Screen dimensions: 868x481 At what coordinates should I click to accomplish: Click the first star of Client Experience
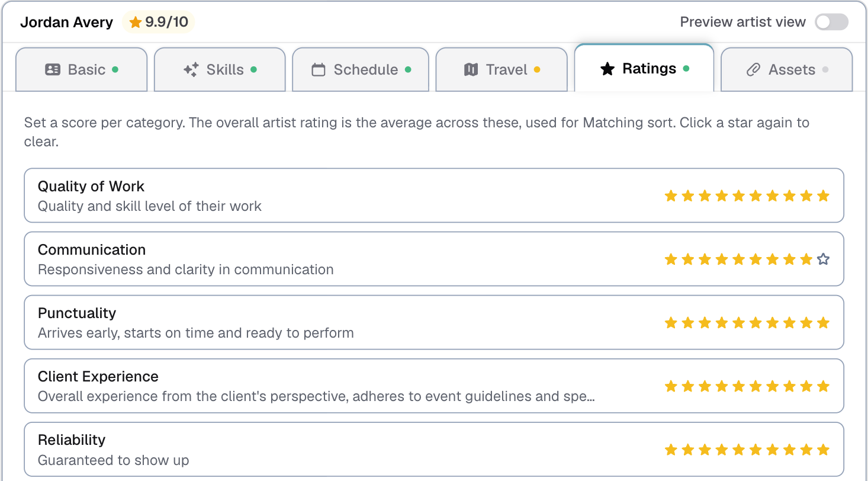pos(671,386)
